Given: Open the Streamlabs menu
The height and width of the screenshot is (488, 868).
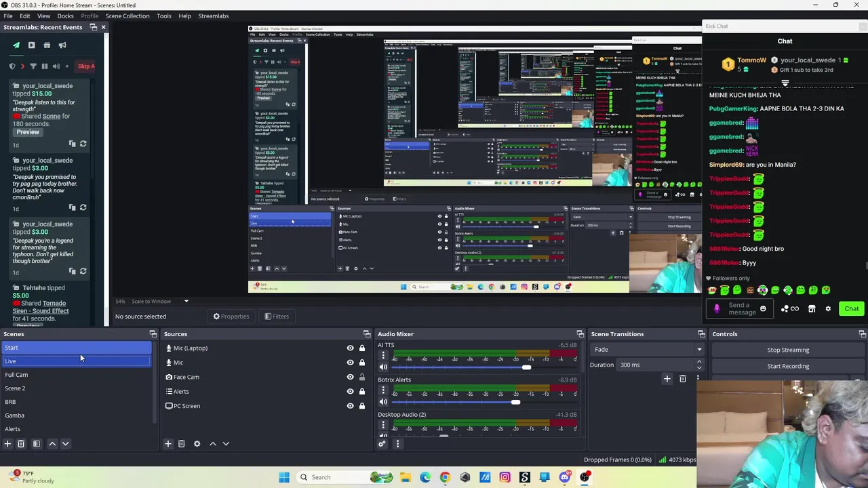Looking at the screenshot, I should [x=214, y=16].
